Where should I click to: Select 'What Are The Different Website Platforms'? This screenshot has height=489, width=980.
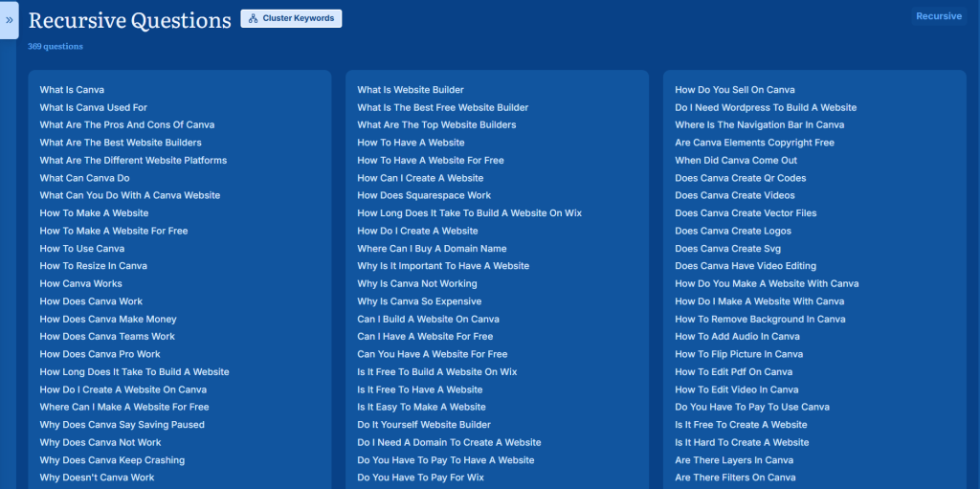[x=133, y=160]
